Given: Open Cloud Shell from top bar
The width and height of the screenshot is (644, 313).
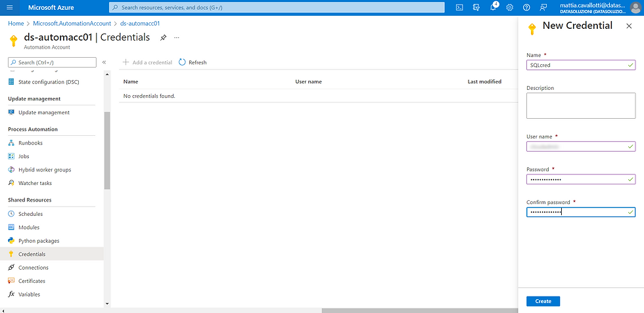Looking at the screenshot, I should click(460, 7).
